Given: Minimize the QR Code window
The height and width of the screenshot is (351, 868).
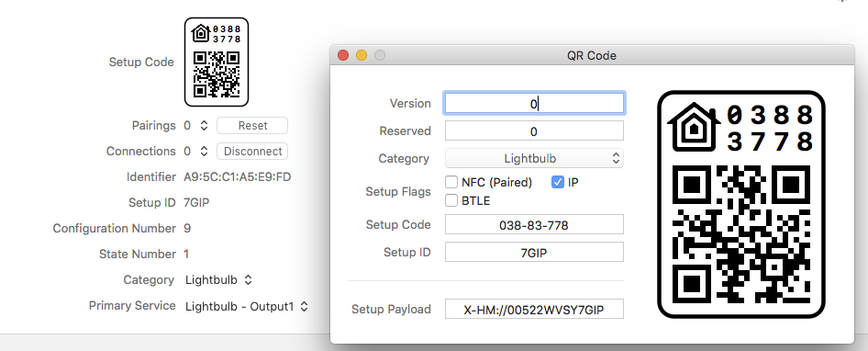Looking at the screenshot, I should click(x=362, y=55).
